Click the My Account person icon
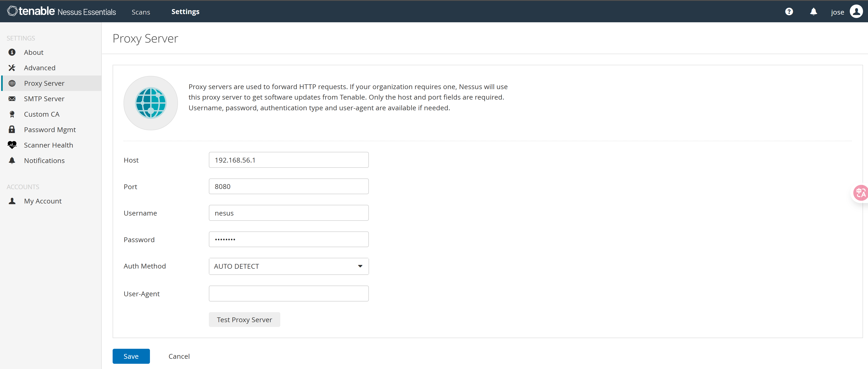 pos(12,201)
